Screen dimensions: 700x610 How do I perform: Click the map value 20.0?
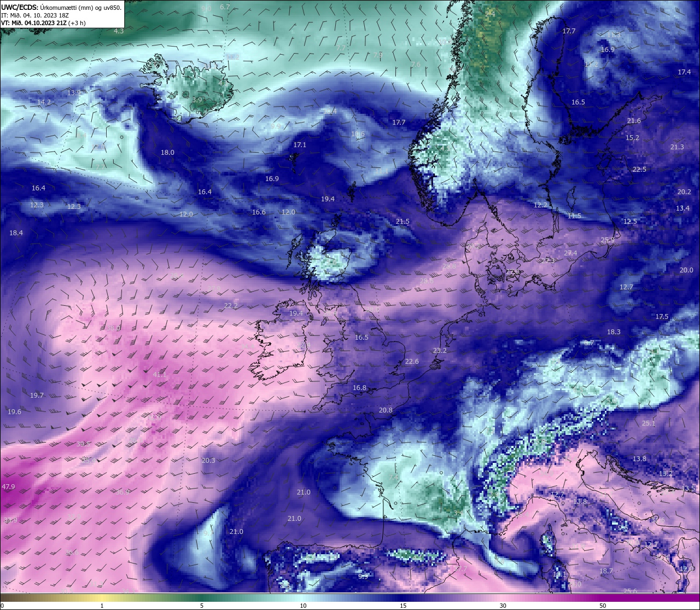tap(686, 270)
